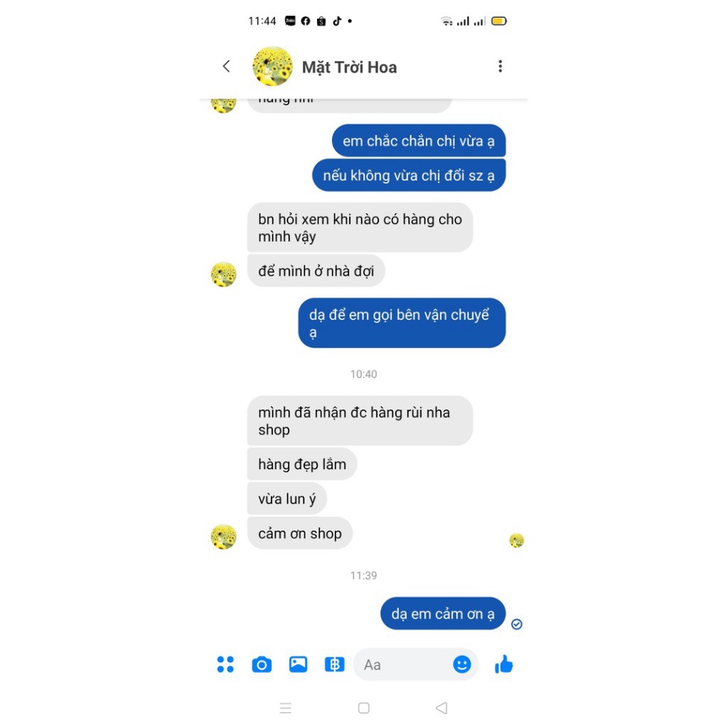Send a thumbs-up like
The image size is (728, 728).
coord(503,664)
